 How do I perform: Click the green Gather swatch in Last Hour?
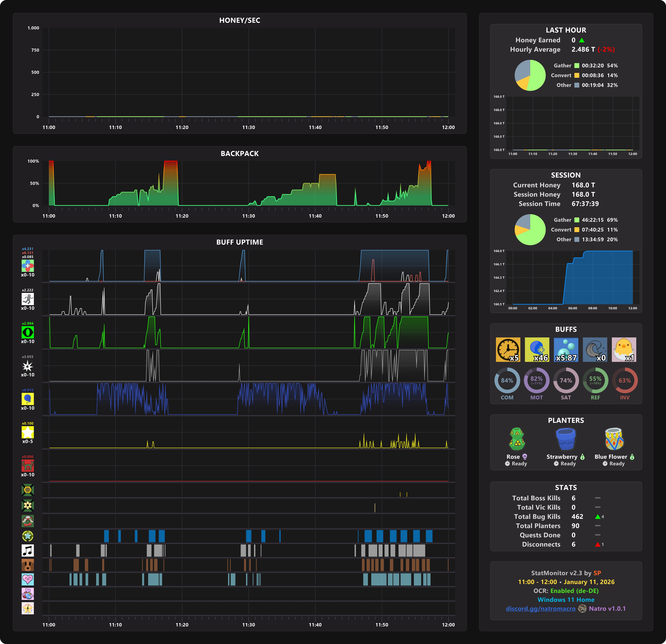(577, 66)
